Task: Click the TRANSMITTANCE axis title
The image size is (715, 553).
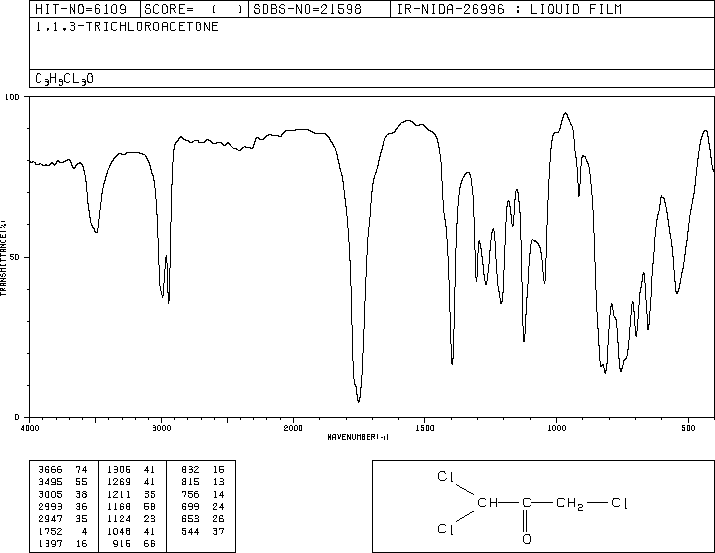Action: (3, 258)
